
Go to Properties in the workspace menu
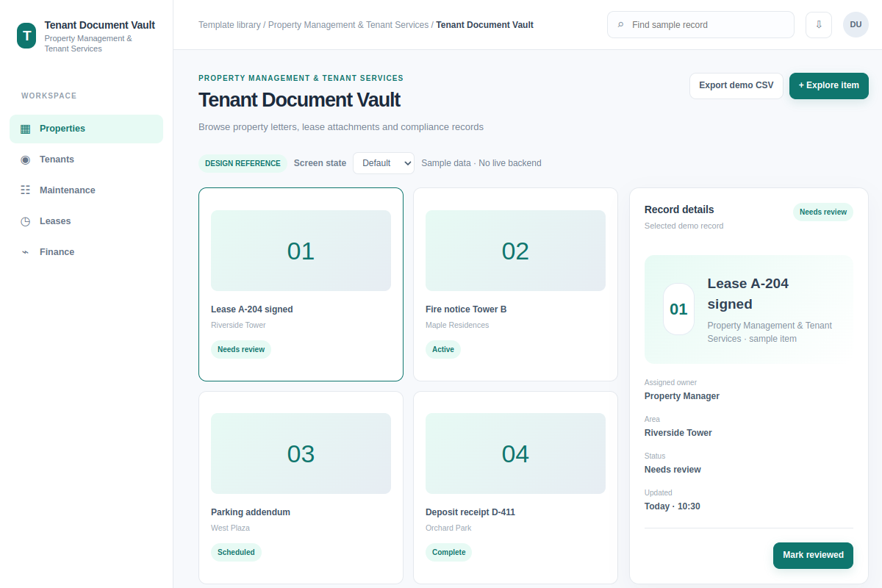tap(86, 129)
